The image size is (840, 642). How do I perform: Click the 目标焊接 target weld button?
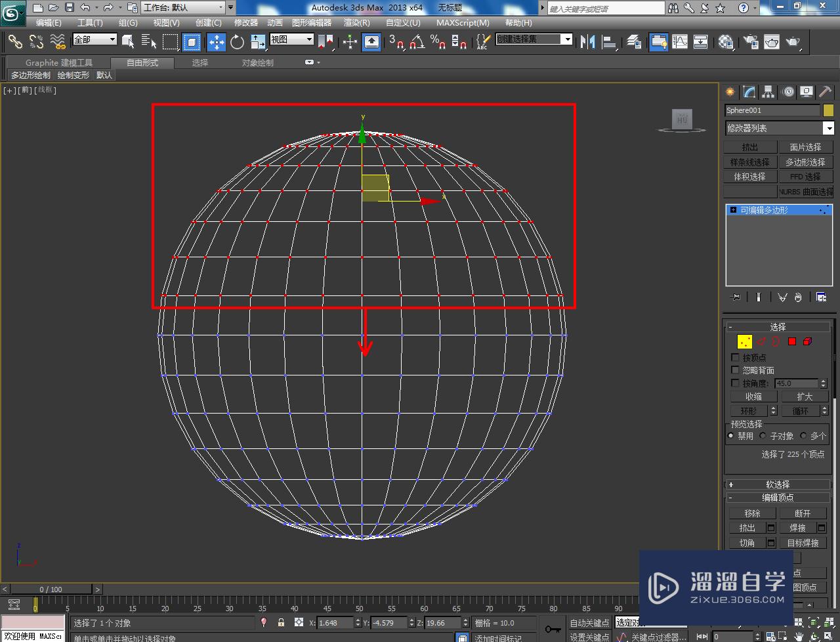tap(803, 543)
